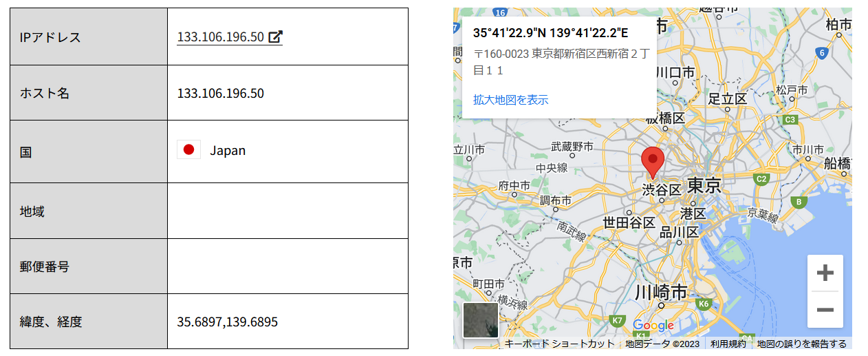Open the IP address link 133.106.196.50
The height and width of the screenshot is (356, 868).
coord(221,36)
